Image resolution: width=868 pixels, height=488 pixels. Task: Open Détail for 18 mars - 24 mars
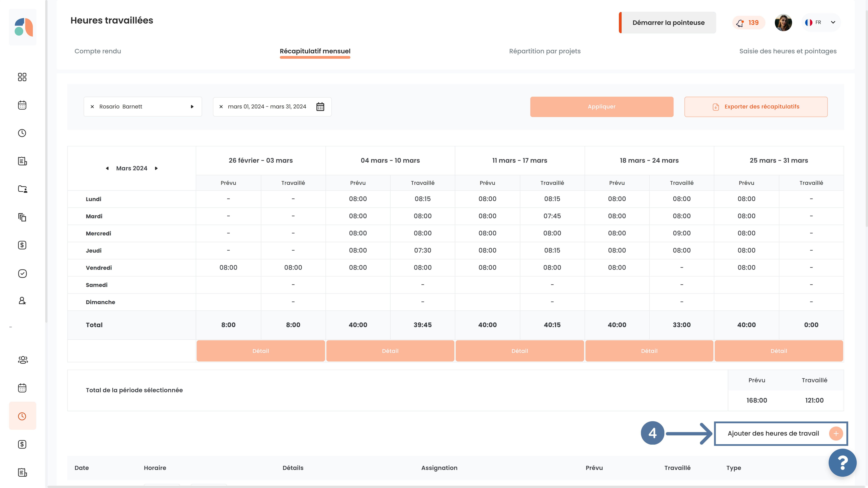click(x=649, y=351)
